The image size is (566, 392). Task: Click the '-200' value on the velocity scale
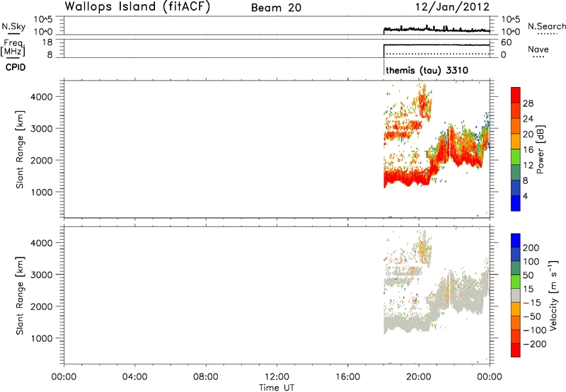coord(534,344)
